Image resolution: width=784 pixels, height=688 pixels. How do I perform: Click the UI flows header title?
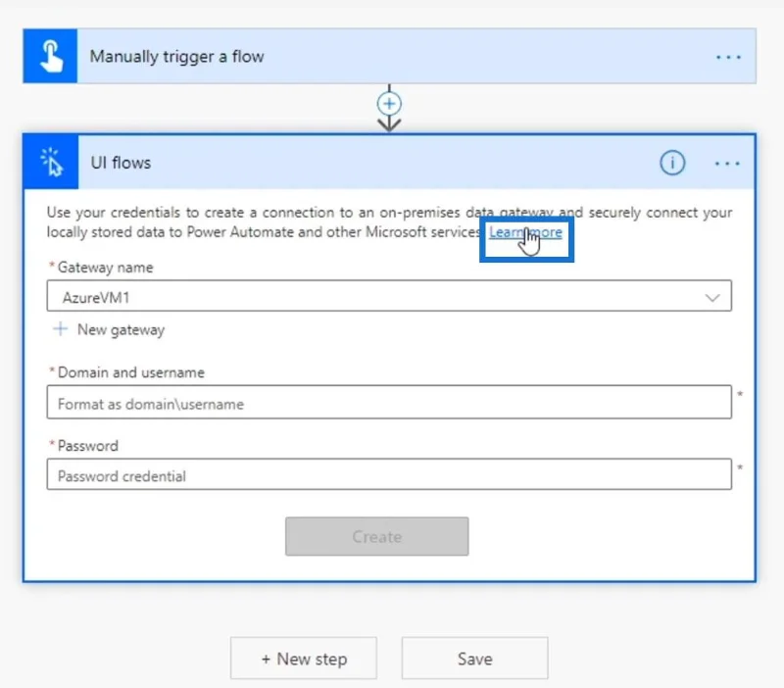coord(121,163)
